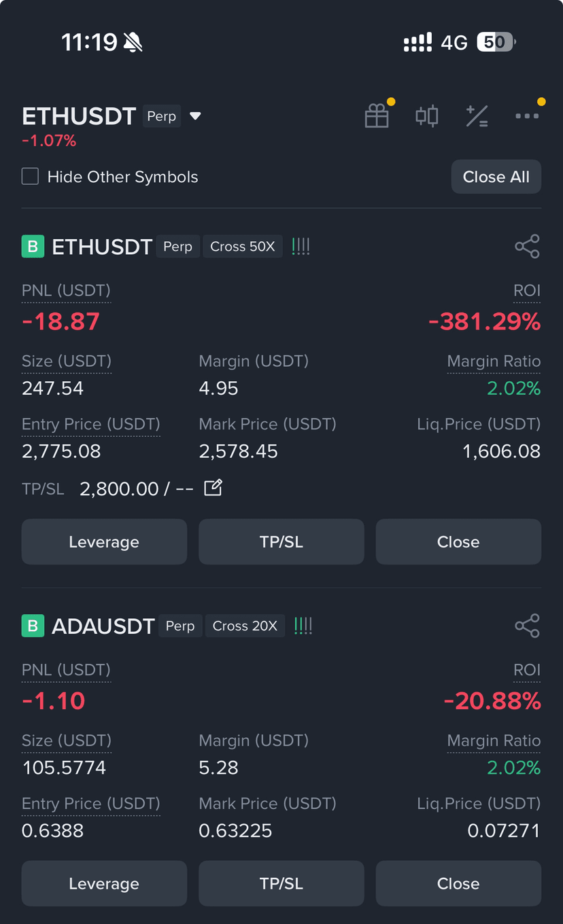Screen dimensions: 563x924
Task: Tap the ADAUSDT green ADL indicator bars
Action: 303,626
